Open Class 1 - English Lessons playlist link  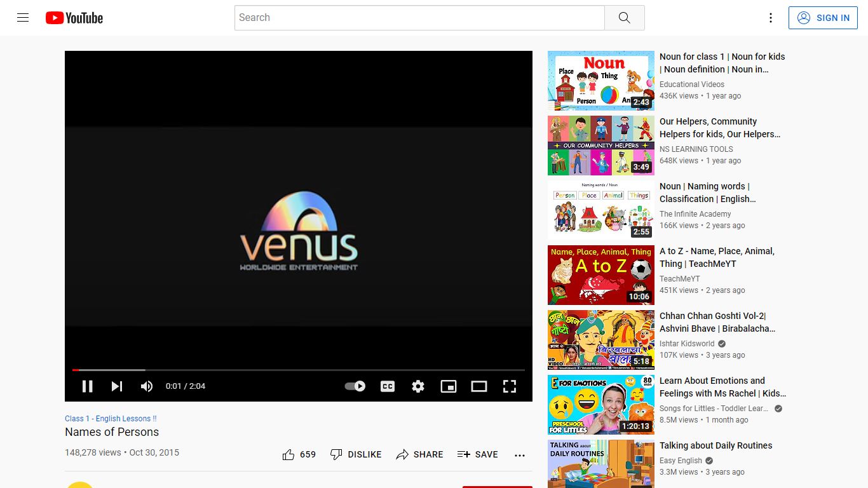pyautogui.click(x=111, y=419)
